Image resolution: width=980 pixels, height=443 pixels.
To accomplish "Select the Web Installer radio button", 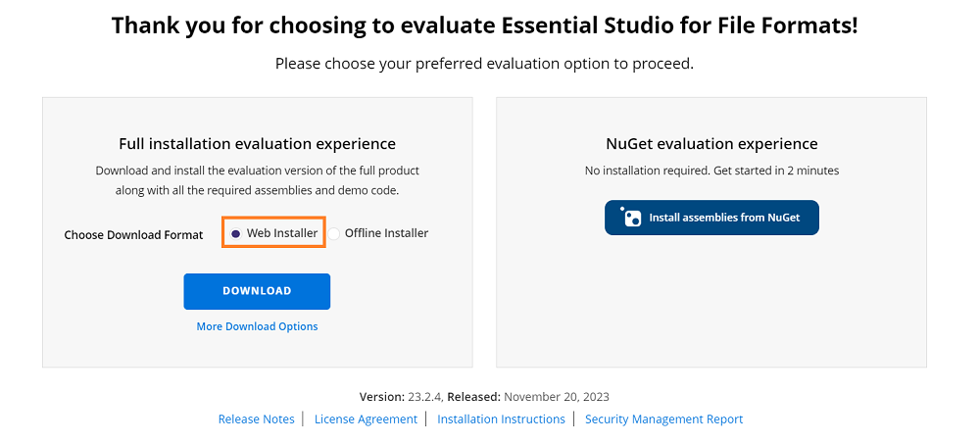I will pyautogui.click(x=235, y=233).
